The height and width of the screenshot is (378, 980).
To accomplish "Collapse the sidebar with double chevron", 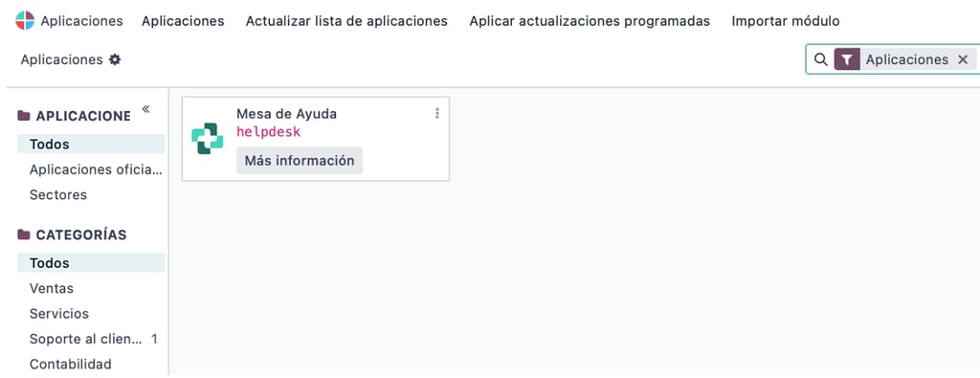I will coord(145,109).
